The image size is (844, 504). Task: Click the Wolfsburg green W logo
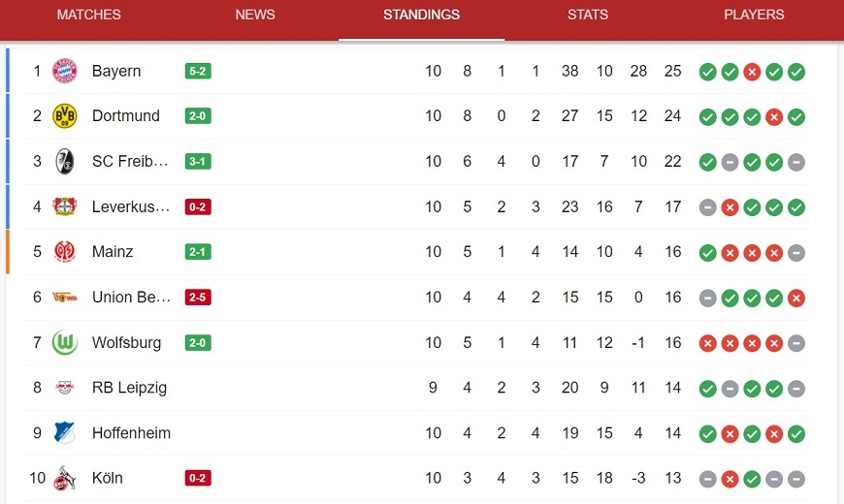tap(65, 343)
